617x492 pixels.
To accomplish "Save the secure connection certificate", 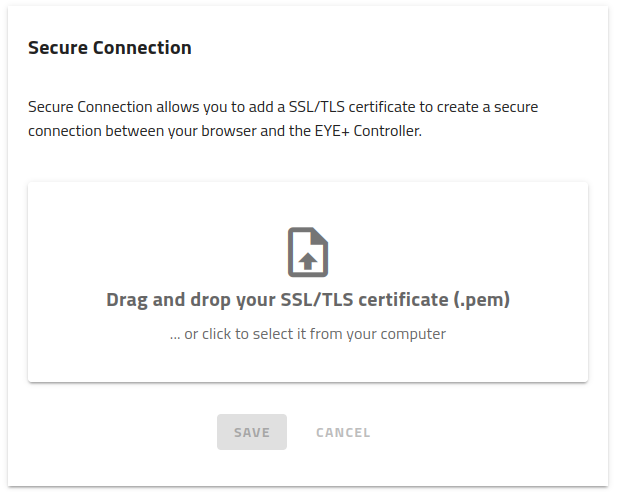I will tap(252, 432).
